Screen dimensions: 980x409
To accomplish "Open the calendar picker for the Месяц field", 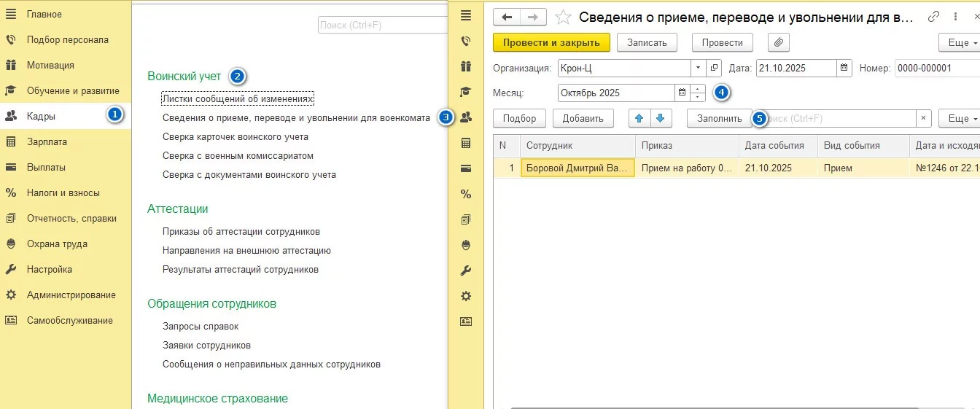I will [x=682, y=93].
